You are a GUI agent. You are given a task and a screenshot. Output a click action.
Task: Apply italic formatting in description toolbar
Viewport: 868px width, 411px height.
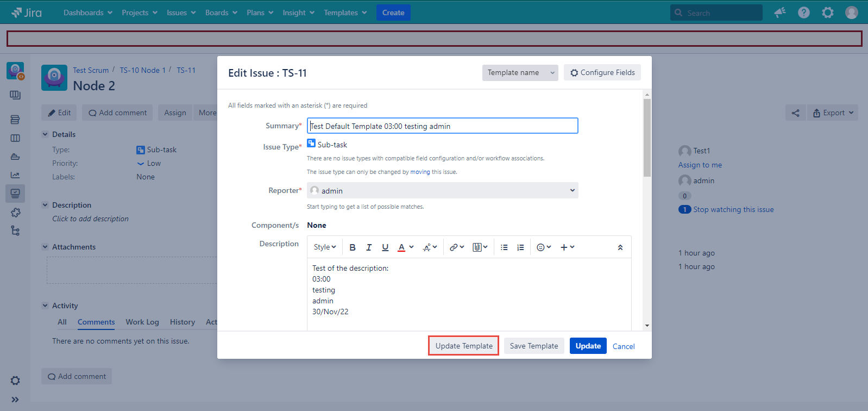(x=369, y=247)
